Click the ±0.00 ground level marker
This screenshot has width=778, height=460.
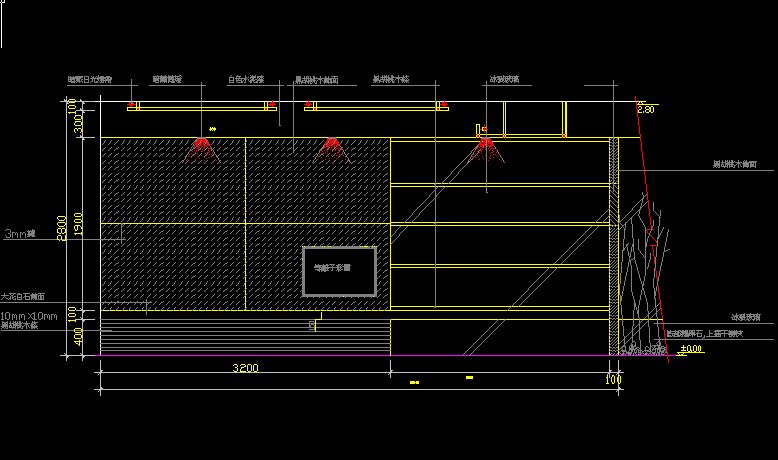(690, 349)
